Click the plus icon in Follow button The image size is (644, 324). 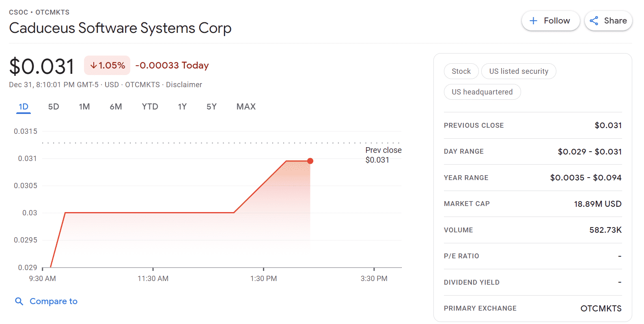(x=534, y=21)
